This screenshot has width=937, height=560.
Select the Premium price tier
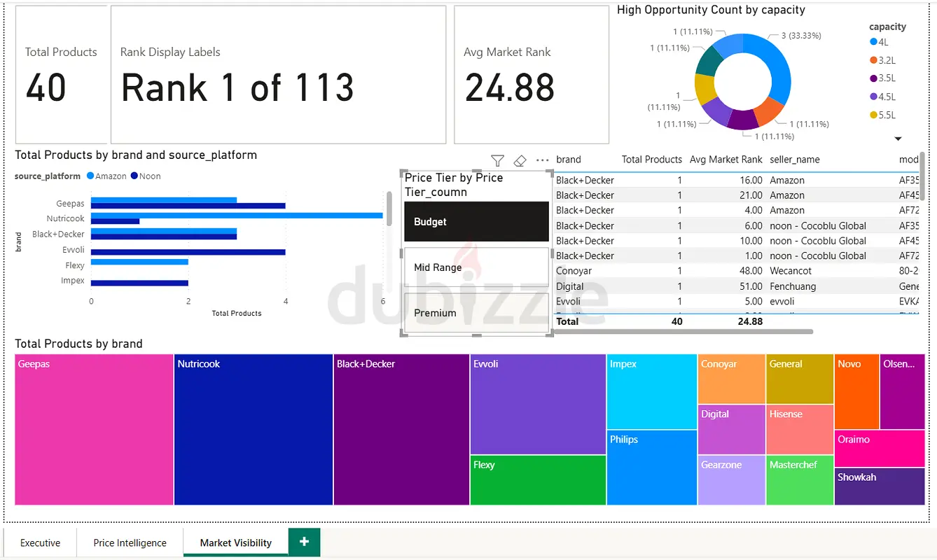(x=476, y=313)
